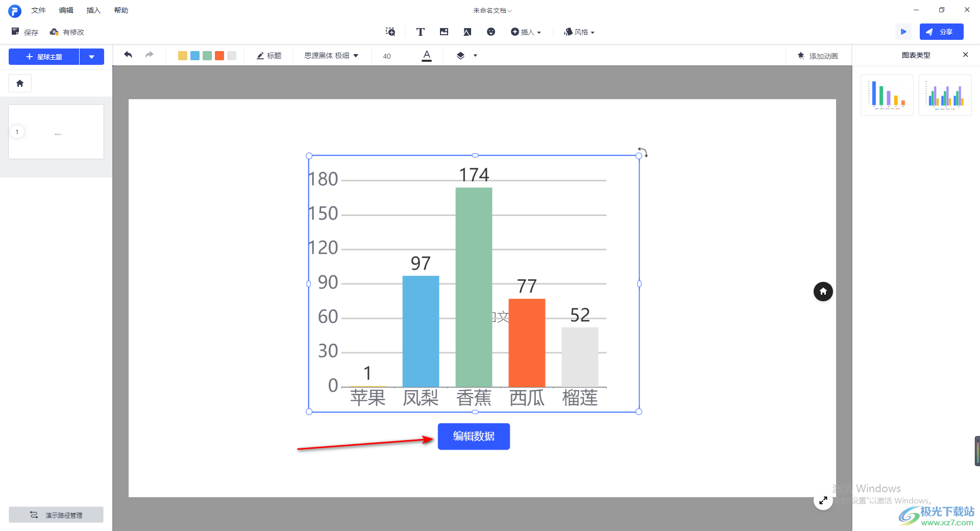Open the 思源黑体 极细 font dropdown
The height and width of the screenshot is (531, 980).
pyautogui.click(x=331, y=56)
